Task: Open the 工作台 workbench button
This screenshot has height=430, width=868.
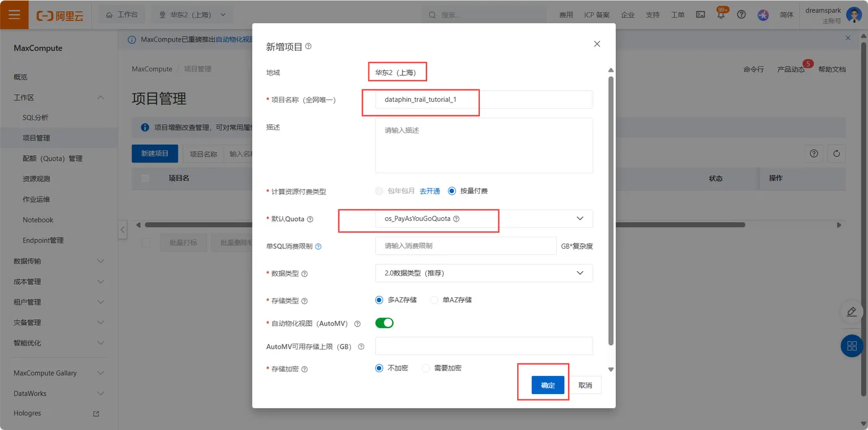Action: point(122,15)
